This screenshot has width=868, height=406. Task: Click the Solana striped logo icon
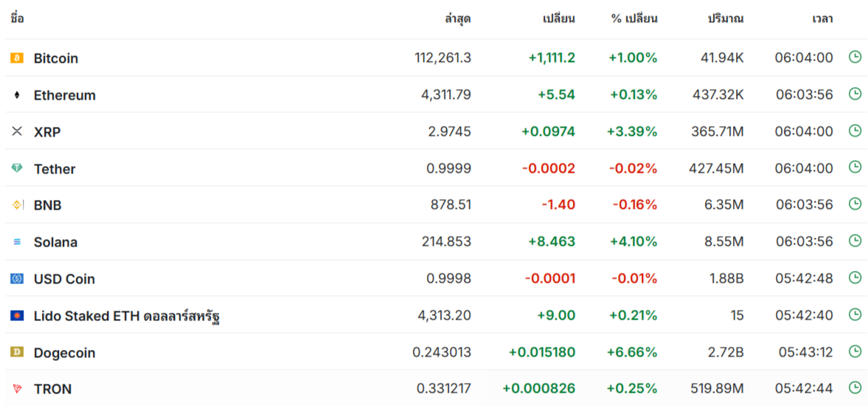pos(17,242)
